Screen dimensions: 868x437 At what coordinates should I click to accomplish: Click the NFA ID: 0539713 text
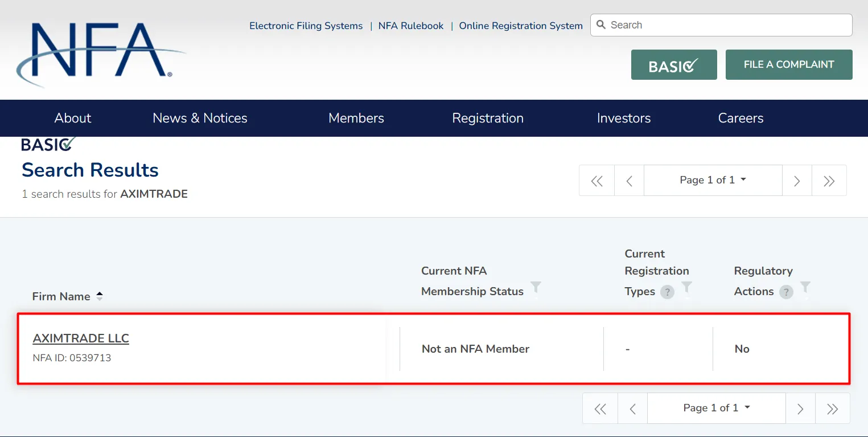point(72,358)
